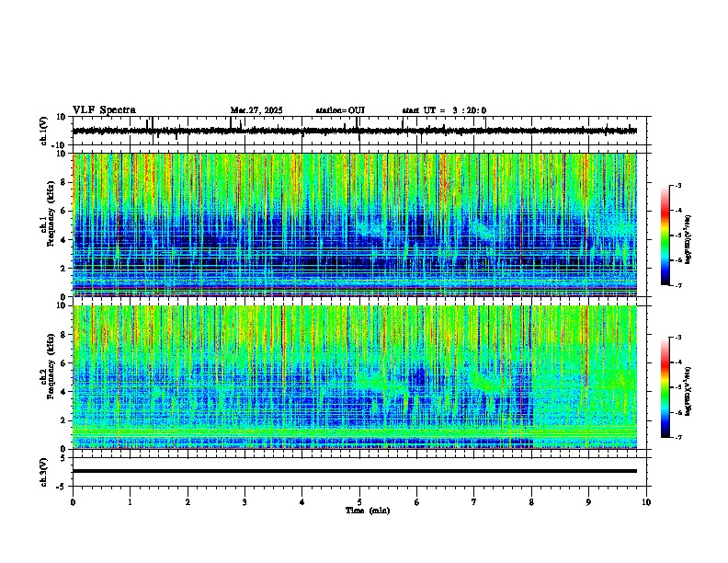Click the time axis tick label '8'

(531, 502)
